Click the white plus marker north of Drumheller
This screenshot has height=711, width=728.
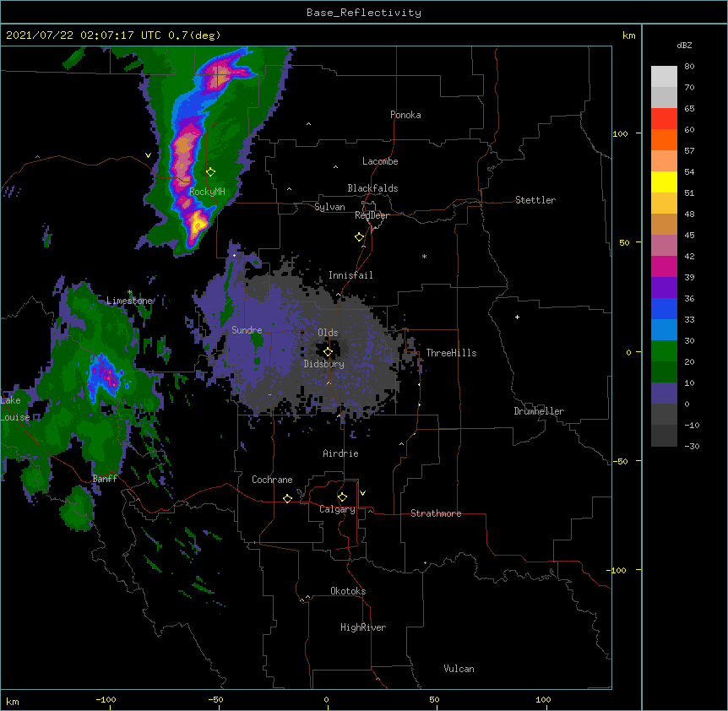pyautogui.click(x=517, y=317)
